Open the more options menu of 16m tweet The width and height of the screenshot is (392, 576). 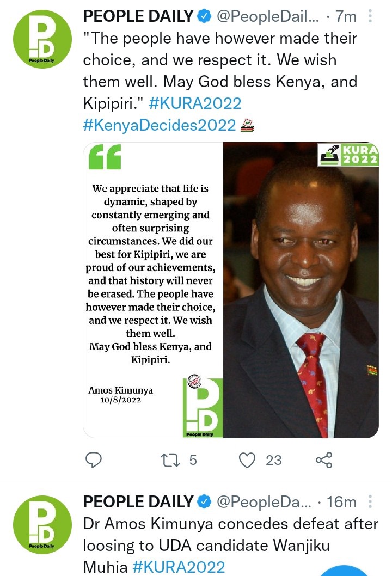pos(370,501)
